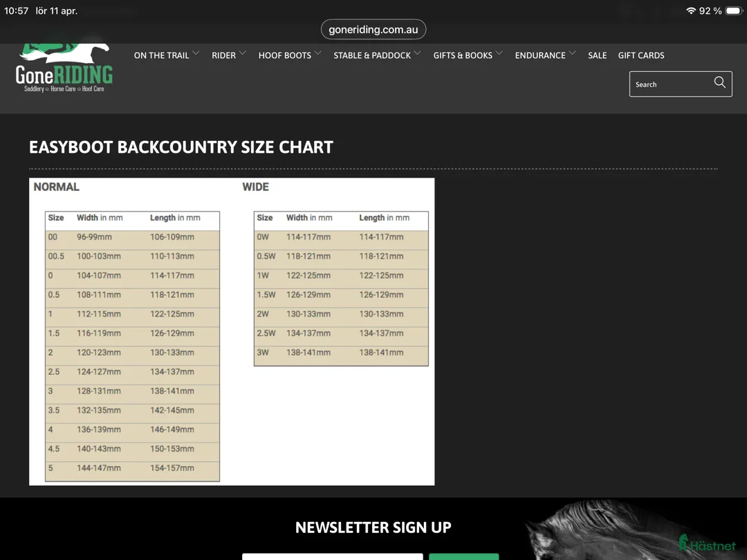Focus the Search text field
This screenshot has width=747, height=560.
(670, 84)
